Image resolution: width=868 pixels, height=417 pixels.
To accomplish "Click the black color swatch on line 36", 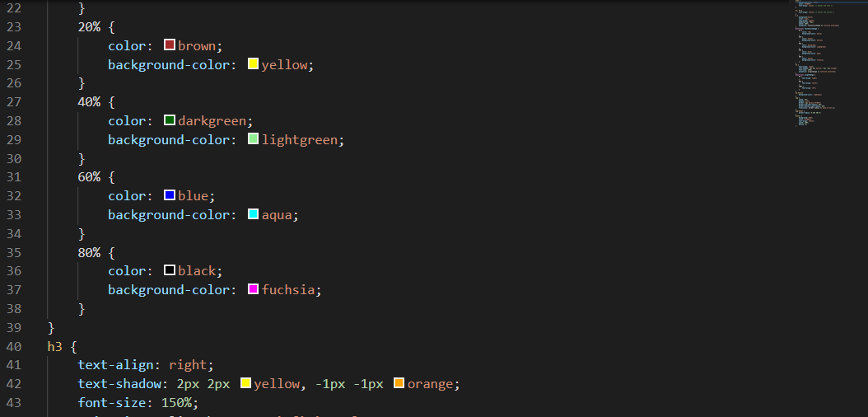I will point(170,270).
